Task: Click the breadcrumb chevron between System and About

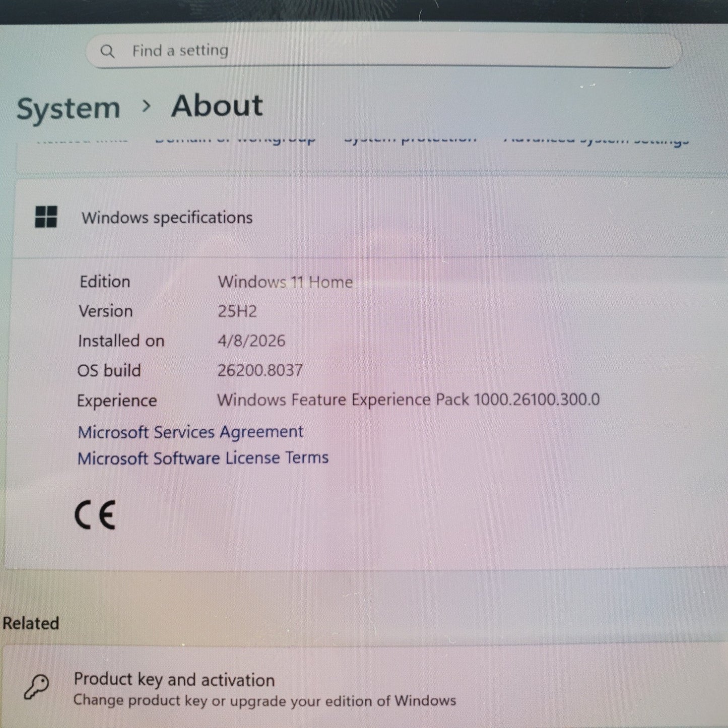Action: point(146,106)
